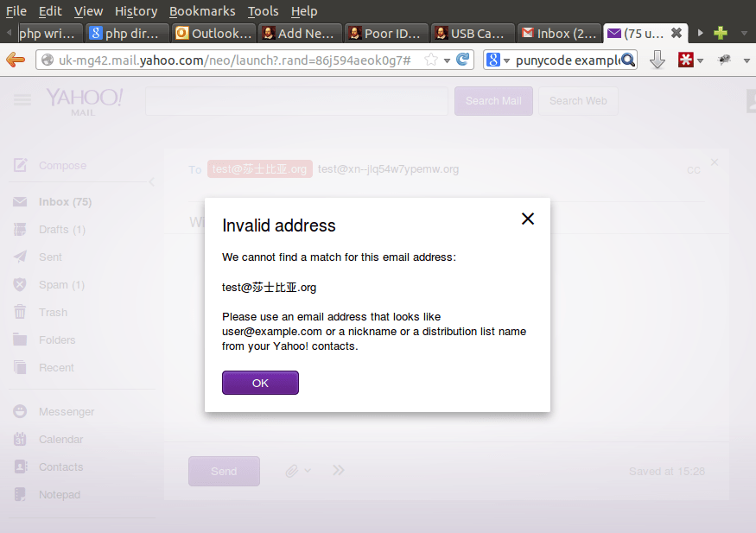
Task: Click the search magnifier in search box
Action: (x=628, y=60)
